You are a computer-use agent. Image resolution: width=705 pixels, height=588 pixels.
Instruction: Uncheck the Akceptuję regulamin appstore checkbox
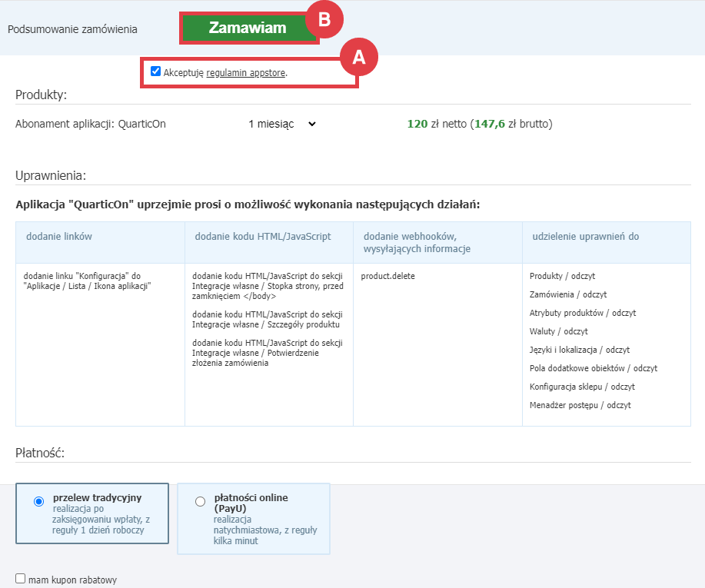point(156,71)
